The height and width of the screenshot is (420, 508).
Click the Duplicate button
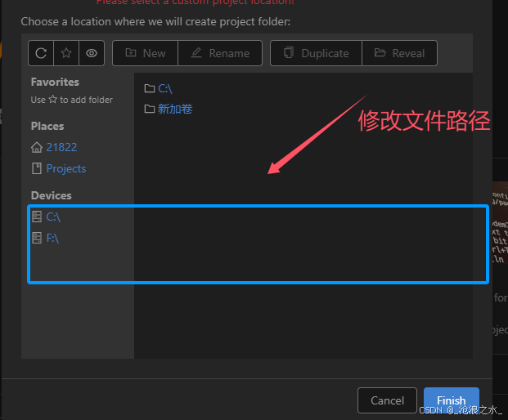pyautogui.click(x=317, y=53)
